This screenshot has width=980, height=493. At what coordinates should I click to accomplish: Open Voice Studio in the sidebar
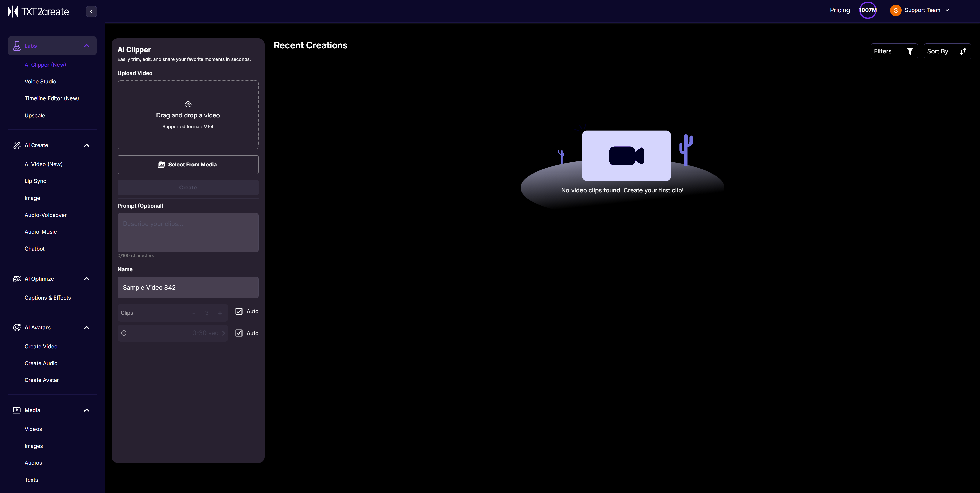coord(40,81)
